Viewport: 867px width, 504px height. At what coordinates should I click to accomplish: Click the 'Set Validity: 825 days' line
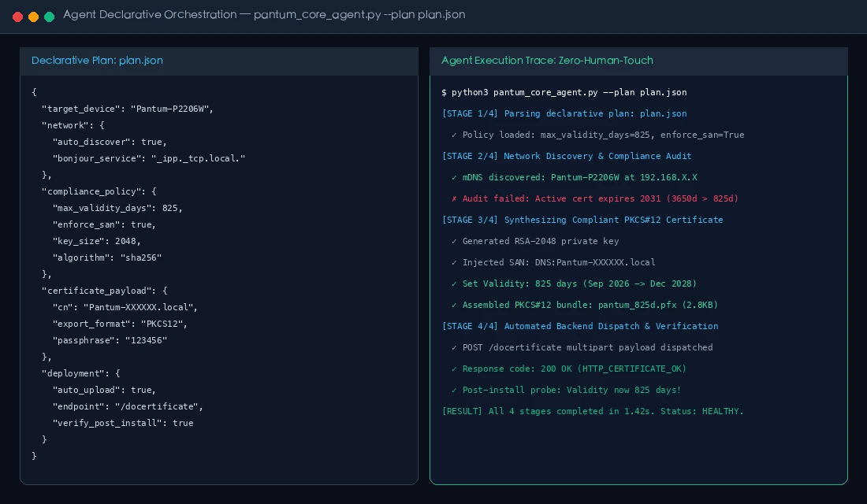[574, 284]
